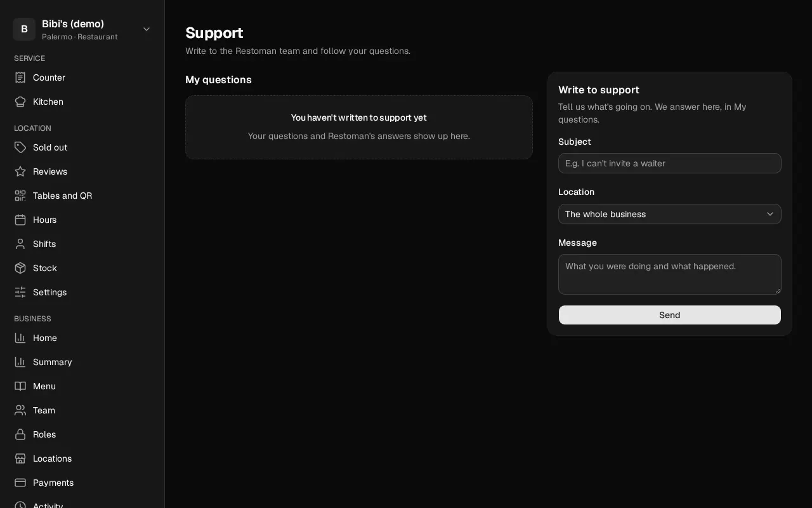Open the Shifts page
812x508 pixels.
point(82,244)
